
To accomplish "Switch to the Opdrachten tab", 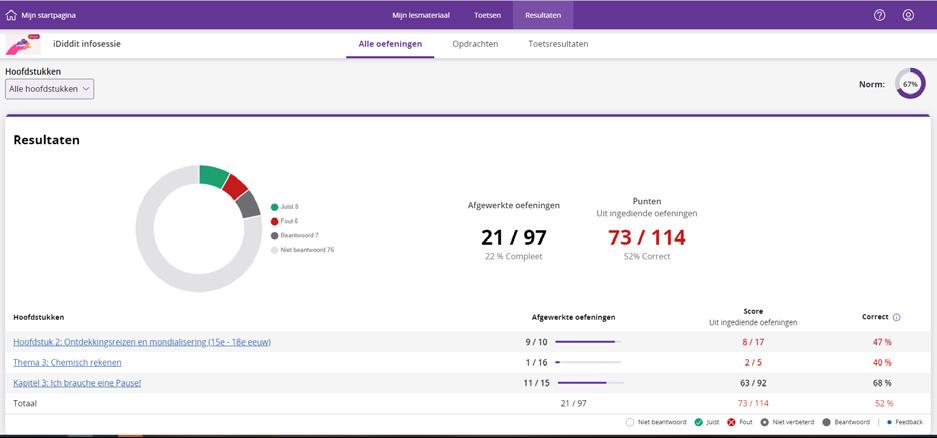I will point(475,44).
